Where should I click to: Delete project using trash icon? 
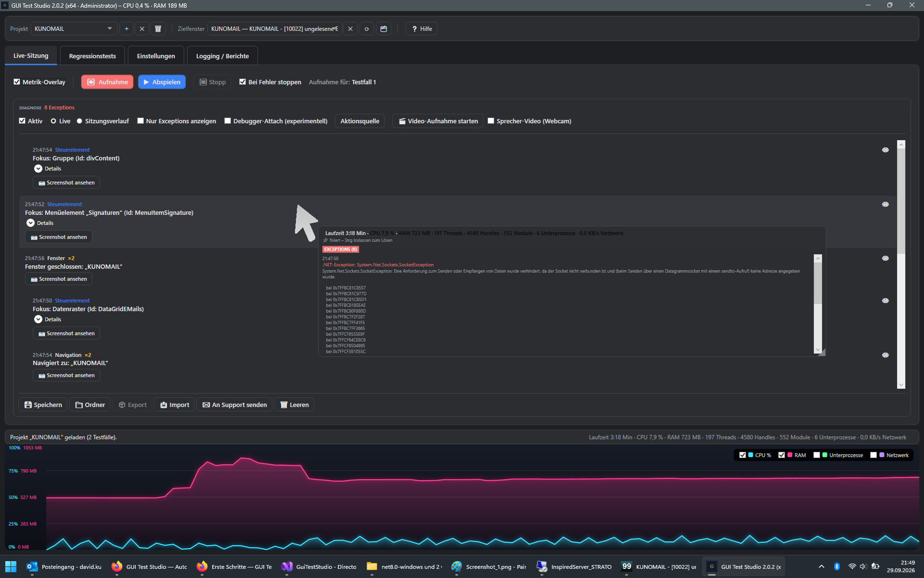[x=158, y=29]
